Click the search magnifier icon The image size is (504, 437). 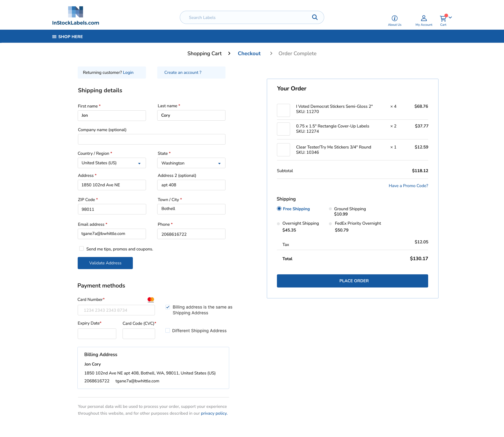[x=315, y=17]
